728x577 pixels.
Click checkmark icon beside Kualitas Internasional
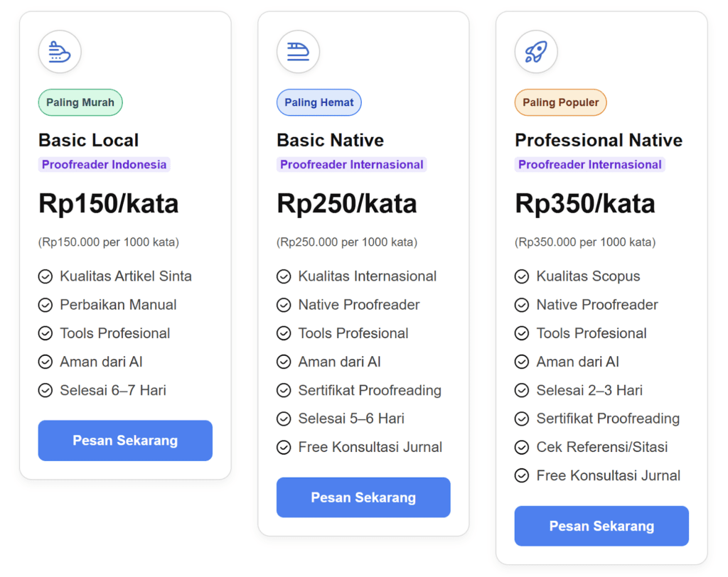(284, 276)
